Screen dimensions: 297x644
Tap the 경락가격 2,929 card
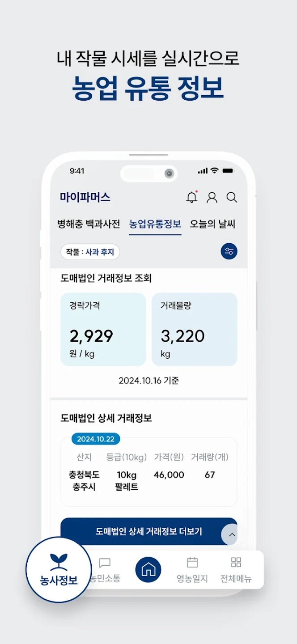tap(103, 329)
